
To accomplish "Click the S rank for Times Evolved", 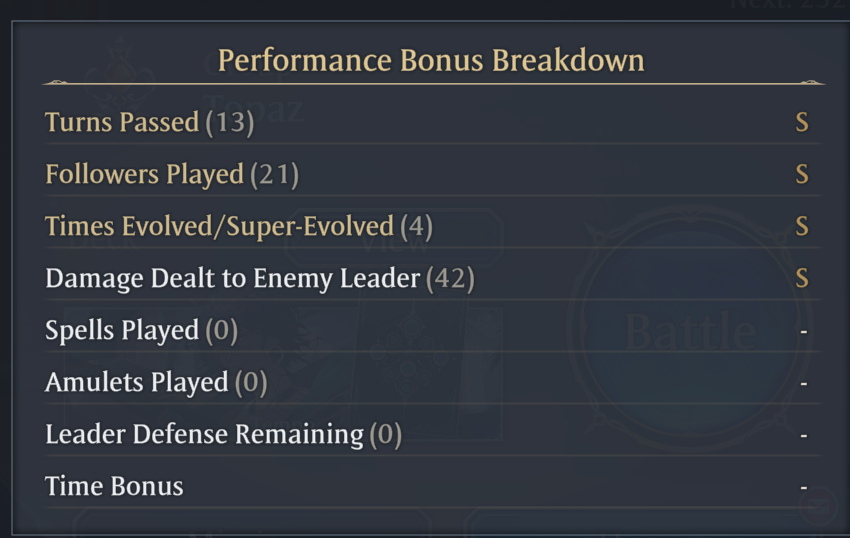I will coord(802,226).
